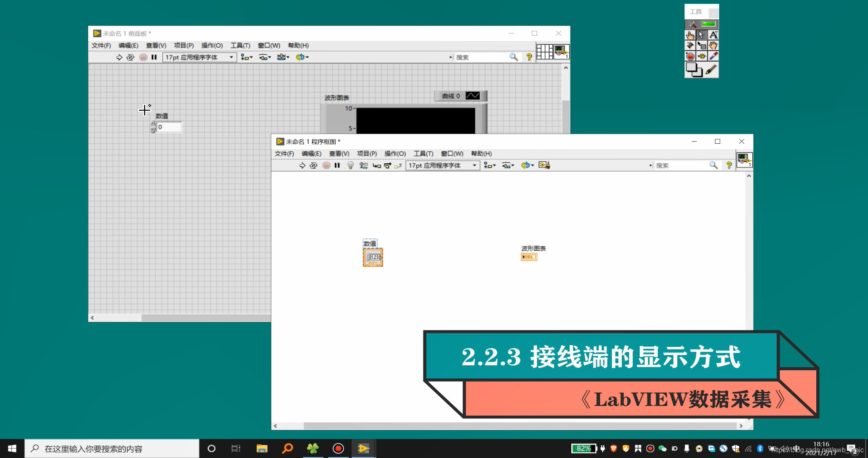
Task: Toggle Retain Wire Values button
Action: click(363, 165)
